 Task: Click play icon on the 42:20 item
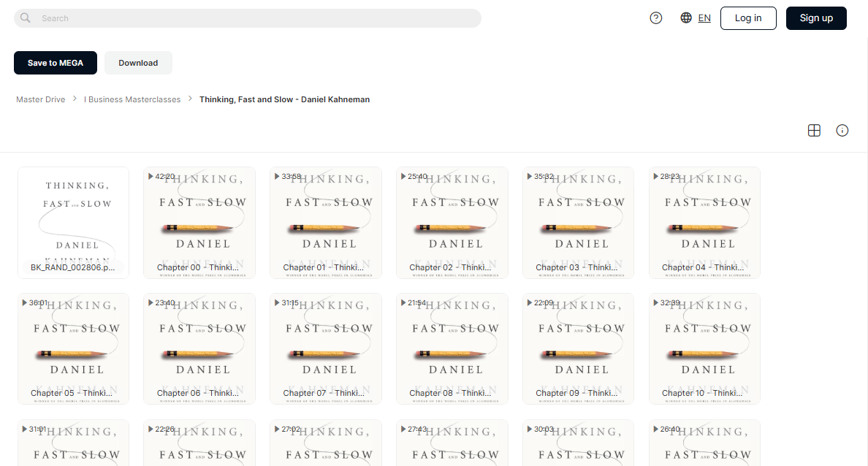pyautogui.click(x=151, y=177)
